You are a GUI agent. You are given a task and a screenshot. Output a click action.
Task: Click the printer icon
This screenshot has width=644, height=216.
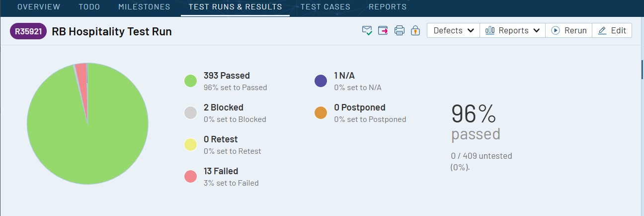(x=400, y=31)
